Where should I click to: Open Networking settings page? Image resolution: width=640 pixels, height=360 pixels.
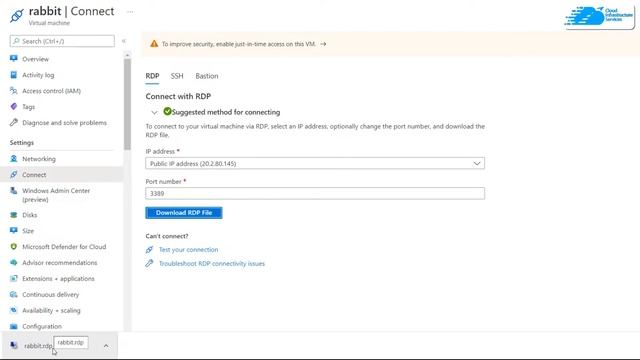[x=39, y=159]
